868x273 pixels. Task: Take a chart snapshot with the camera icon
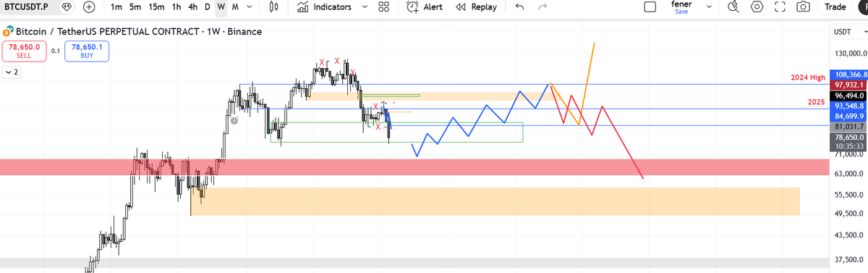(803, 7)
